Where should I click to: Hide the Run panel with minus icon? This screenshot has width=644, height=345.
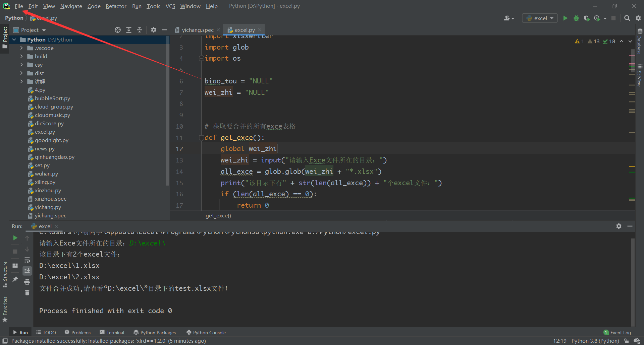click(x=630, y=226)
